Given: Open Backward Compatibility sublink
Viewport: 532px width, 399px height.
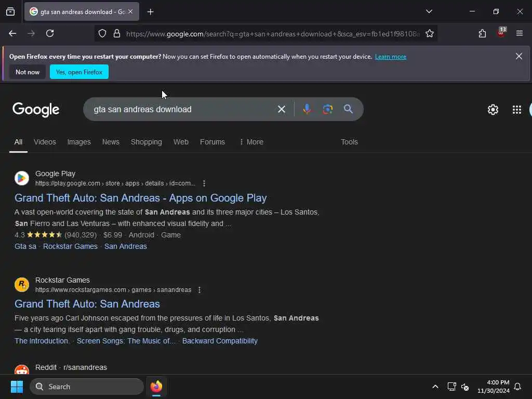Looking at the screenshot, I should 220,341.
